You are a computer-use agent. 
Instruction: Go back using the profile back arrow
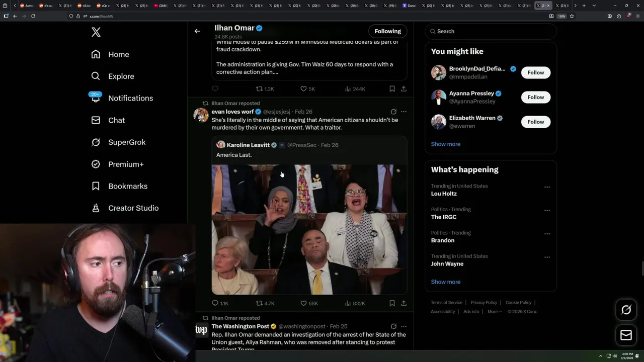[197, 31]
